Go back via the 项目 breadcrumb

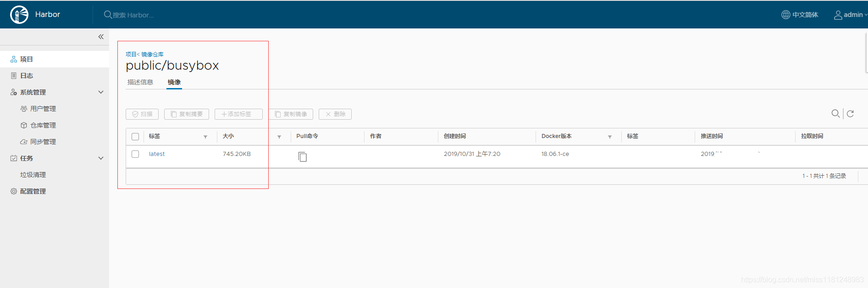(131, 54)
